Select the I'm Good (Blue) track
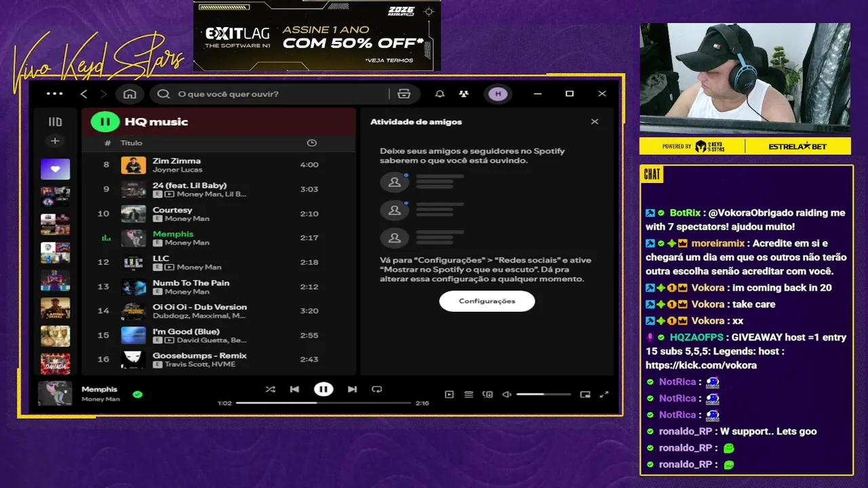The width and height of the screenshot is (868, 488). click(218, 335)
